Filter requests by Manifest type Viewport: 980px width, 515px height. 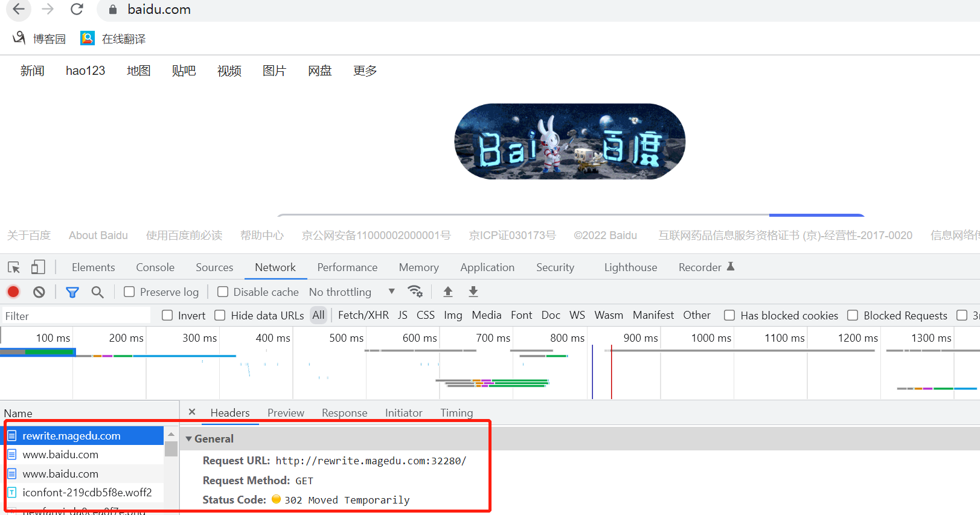(x=653, y=315)
